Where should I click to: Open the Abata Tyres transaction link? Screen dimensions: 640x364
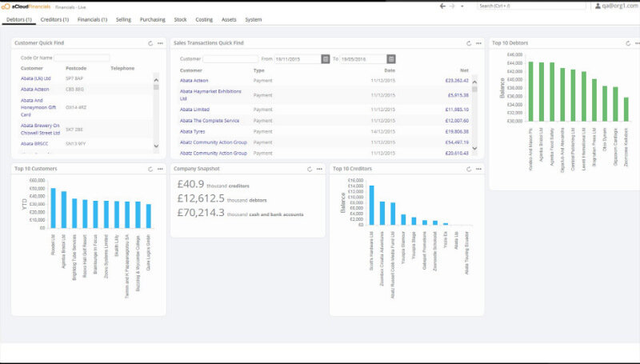tap(194, 130)
